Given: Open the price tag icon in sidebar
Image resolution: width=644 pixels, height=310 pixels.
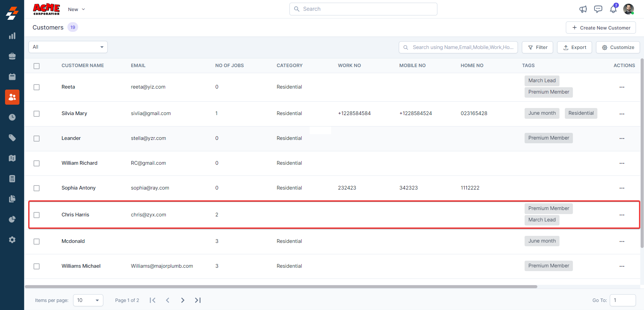Looking at the screenshot, I should pos(12,138).
